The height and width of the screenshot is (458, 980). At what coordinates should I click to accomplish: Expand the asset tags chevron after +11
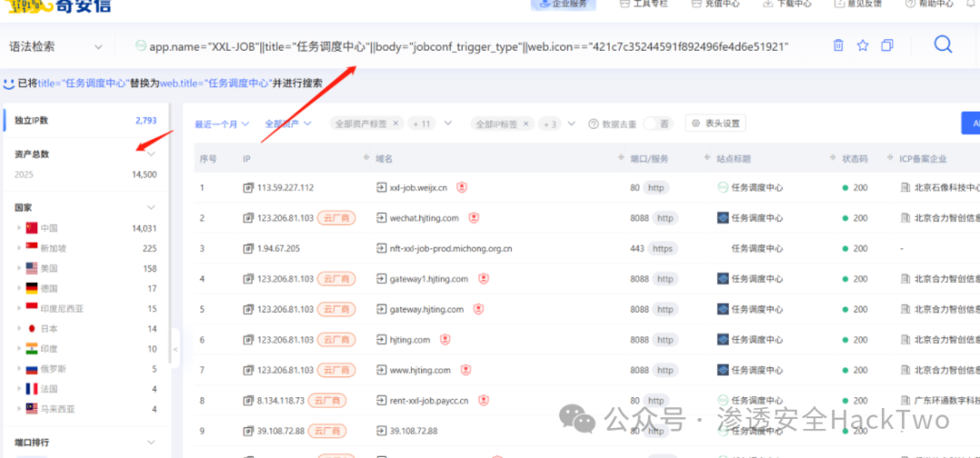tap(447, 123)
